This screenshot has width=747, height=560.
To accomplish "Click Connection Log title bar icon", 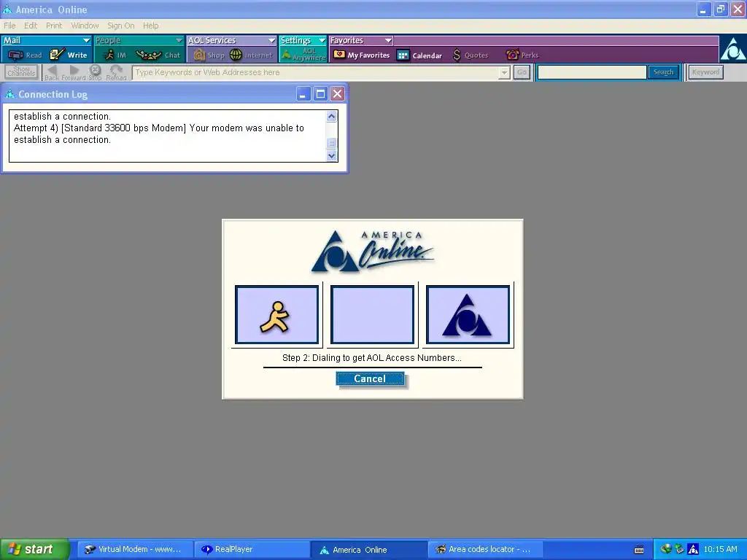I will 10,94.
